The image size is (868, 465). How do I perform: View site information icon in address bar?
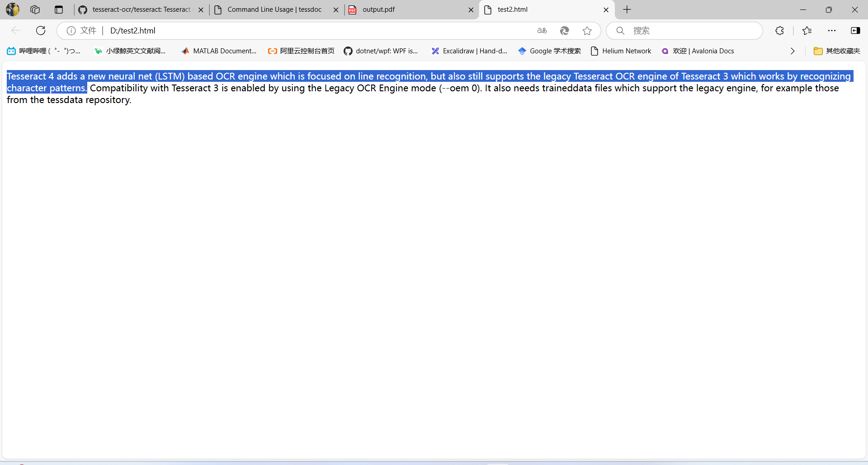point(71,30)
